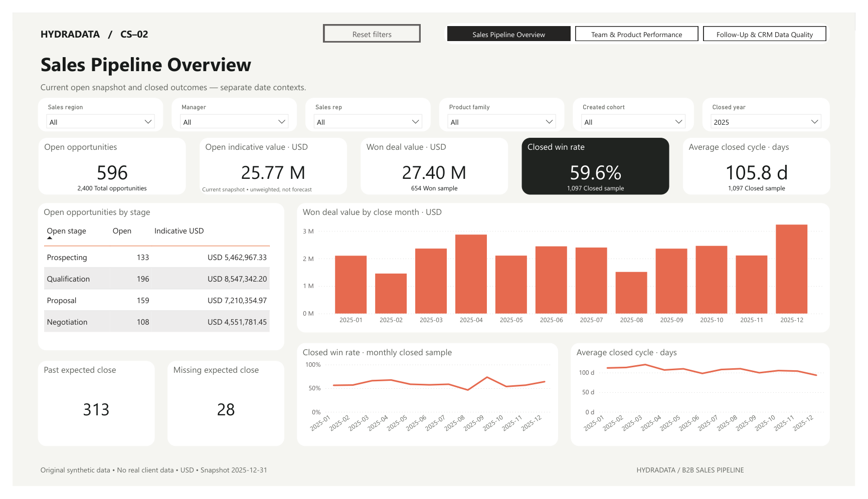The image size is (868, 499).
Task: Select the 2025-01 bar in won deal chart
Action: click(351, 285)
